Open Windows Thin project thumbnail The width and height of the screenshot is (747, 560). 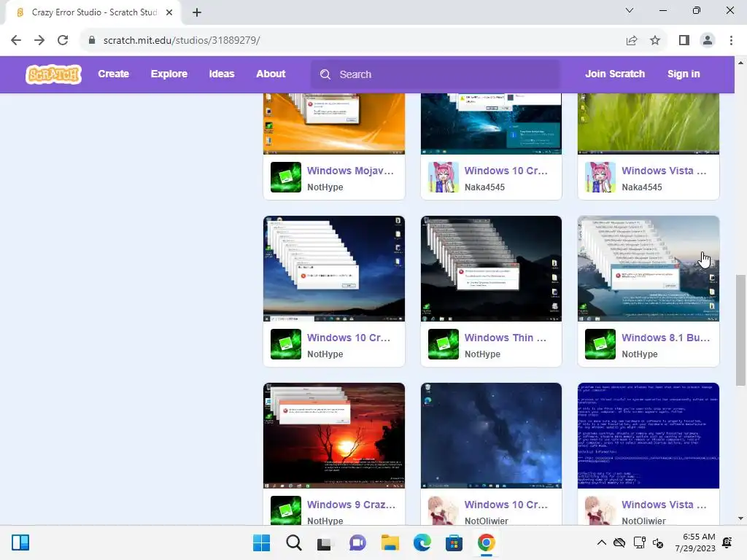(x=491, y=268)
